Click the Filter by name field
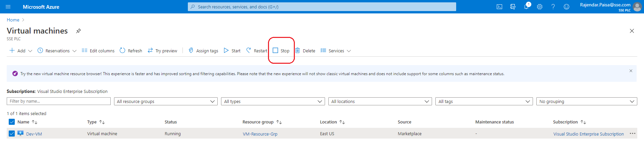644x156 pixels. coord(59,101)
